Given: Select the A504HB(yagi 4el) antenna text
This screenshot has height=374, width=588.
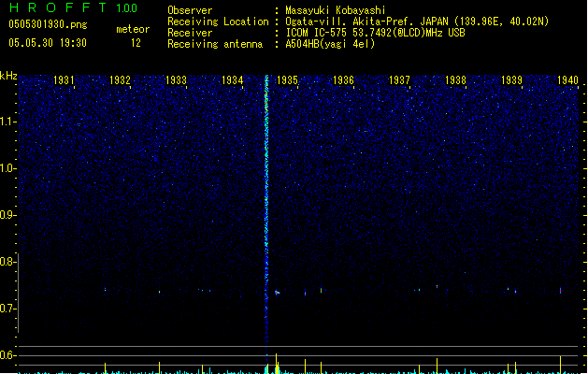Looking at the screenshot, I should click(x=330, y=44).
